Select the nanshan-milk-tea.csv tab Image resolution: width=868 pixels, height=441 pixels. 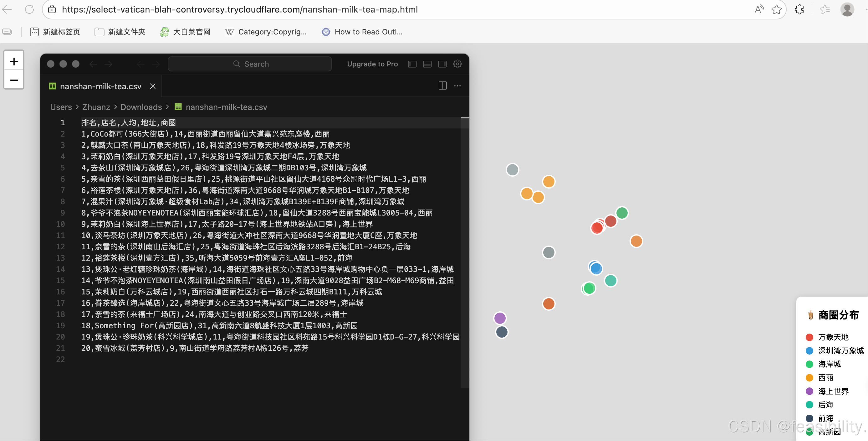[100, 86]
